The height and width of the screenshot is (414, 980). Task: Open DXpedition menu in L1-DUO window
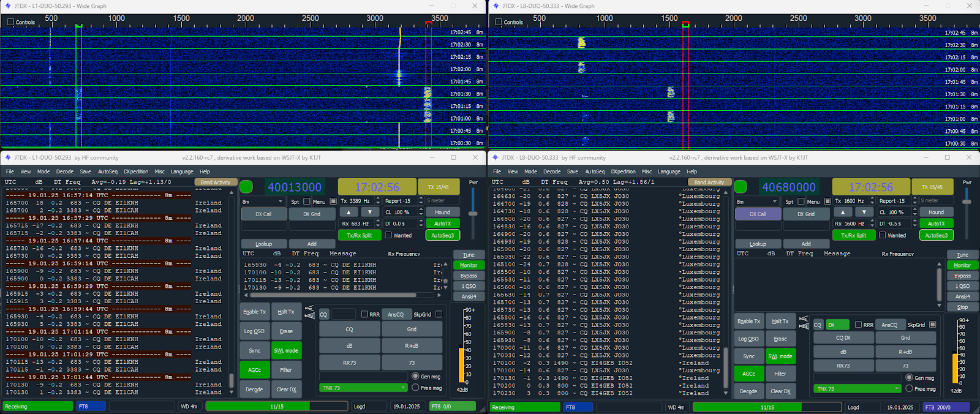136,171
